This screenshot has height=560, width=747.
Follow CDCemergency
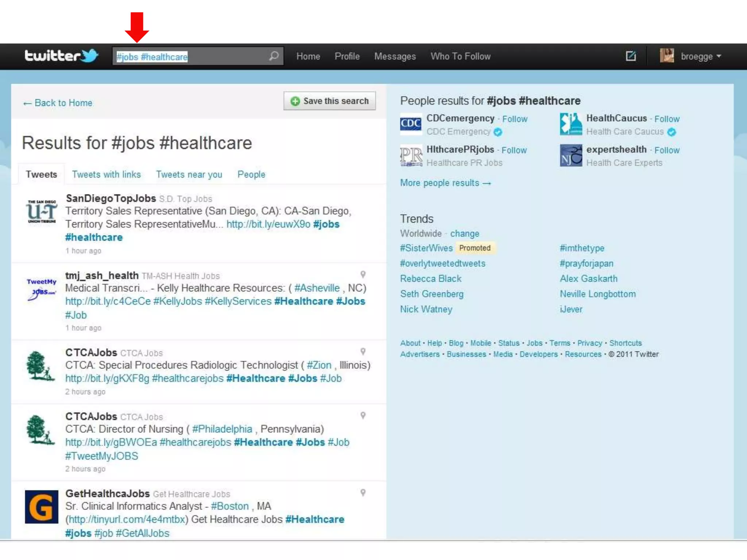pyautogui.click(x=515, y=119)
